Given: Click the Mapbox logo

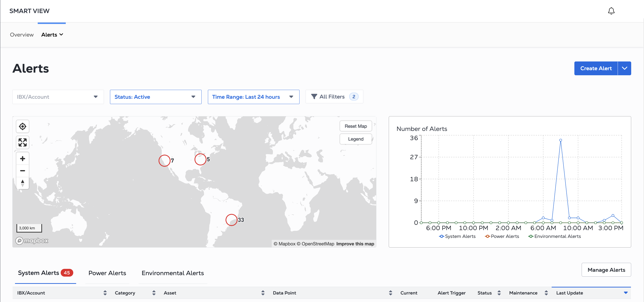Looking at the screenshot, I should [x=32, y=241].
